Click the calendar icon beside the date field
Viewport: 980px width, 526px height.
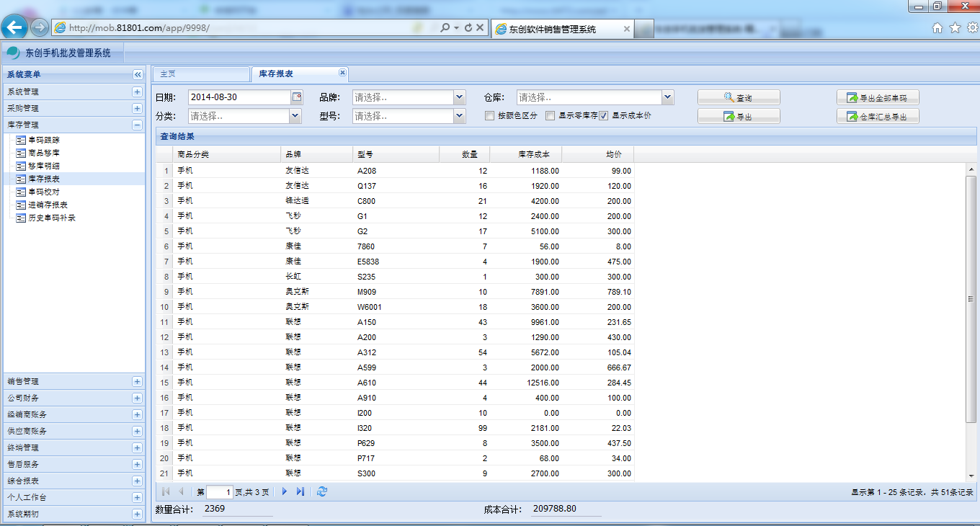[x=297, y=97]
